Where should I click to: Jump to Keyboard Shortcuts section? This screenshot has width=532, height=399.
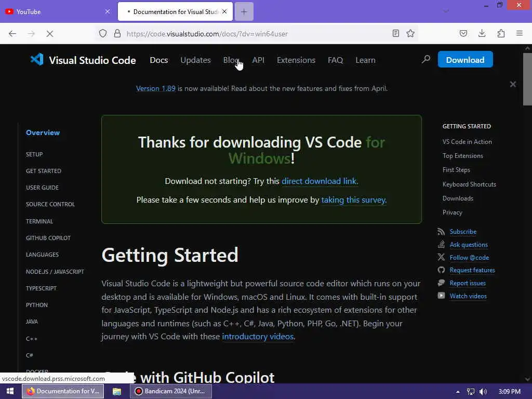pos(469,184)
